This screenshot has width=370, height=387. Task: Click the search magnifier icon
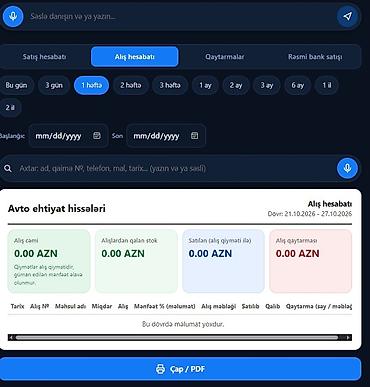[x=8, y=168]
